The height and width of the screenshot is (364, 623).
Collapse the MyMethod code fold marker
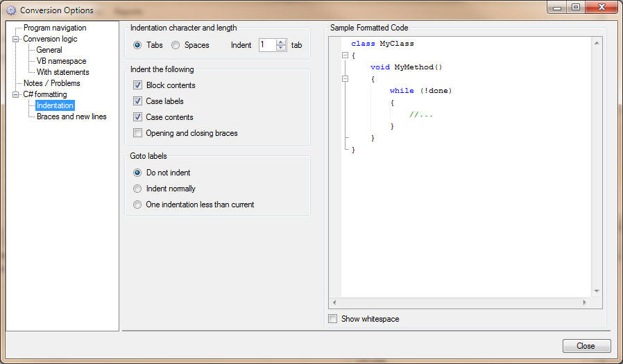(x=345, y=79)
